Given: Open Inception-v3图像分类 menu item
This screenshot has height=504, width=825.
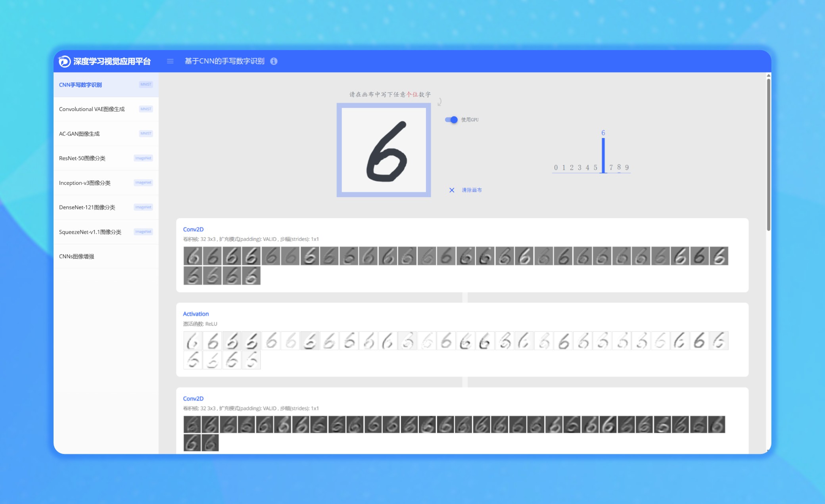Looking at the screenshot, I should (106, 183).
